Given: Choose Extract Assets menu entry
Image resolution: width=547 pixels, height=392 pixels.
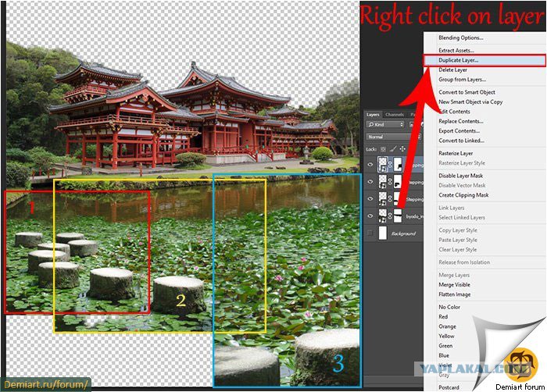Looking at the screenshot, I should (x=456, y=50).
